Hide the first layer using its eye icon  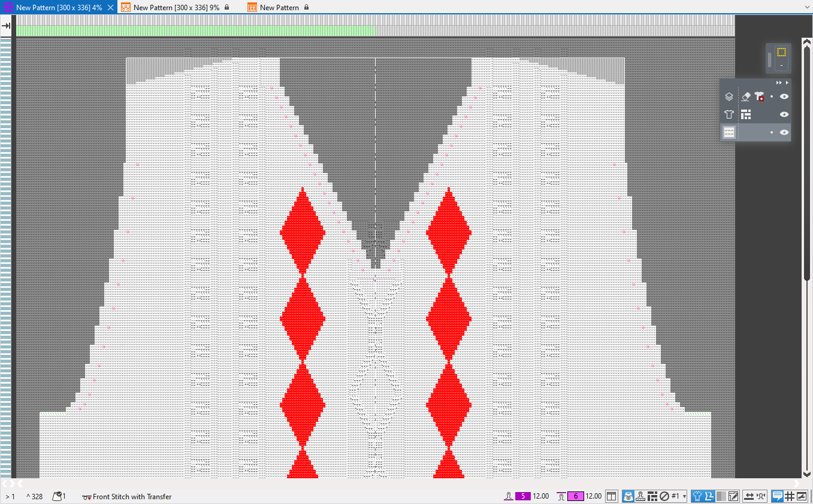(x=784, y=96)
